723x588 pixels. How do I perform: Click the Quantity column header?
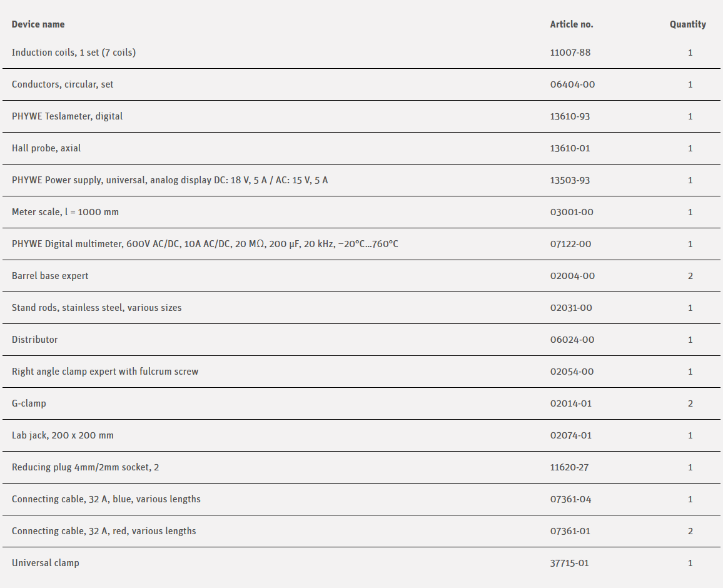coord(687,24)
